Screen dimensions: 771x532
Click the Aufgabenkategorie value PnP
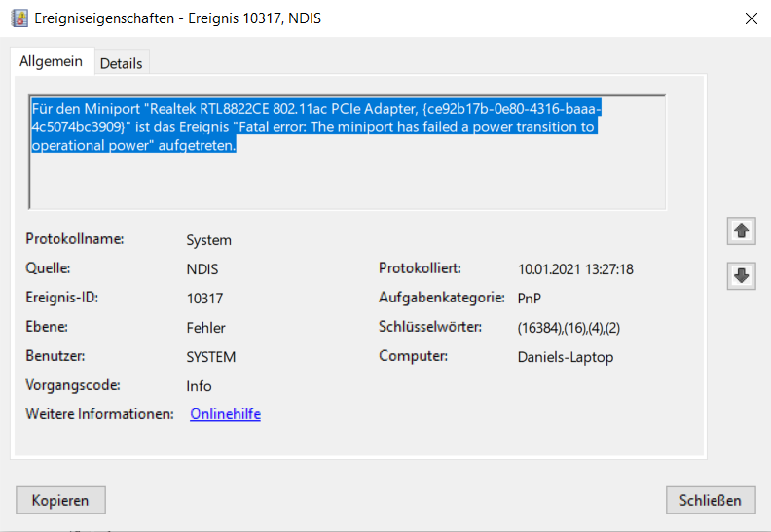pos(530,299)
